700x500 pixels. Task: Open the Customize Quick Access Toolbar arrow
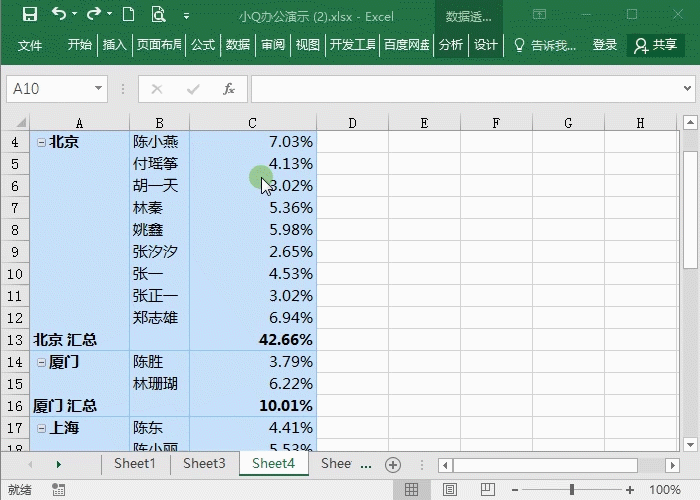pyautogui.click(x=186, y=16)
